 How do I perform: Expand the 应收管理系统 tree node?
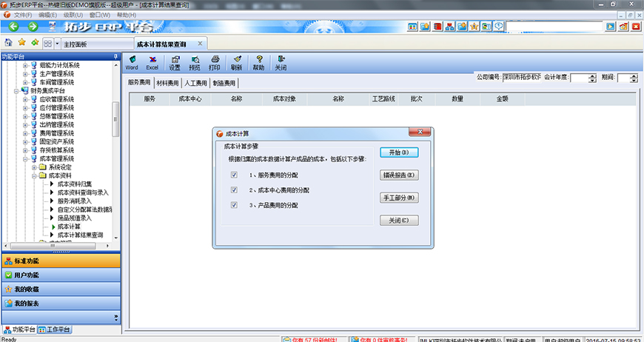[x=25, y=99]
